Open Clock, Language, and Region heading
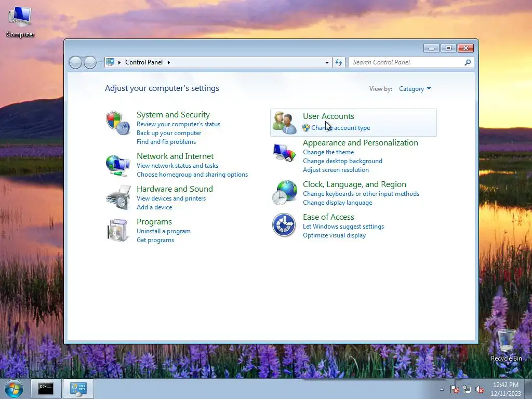The image size is (532, 399). pyautogui.click(x=354, y=184)
